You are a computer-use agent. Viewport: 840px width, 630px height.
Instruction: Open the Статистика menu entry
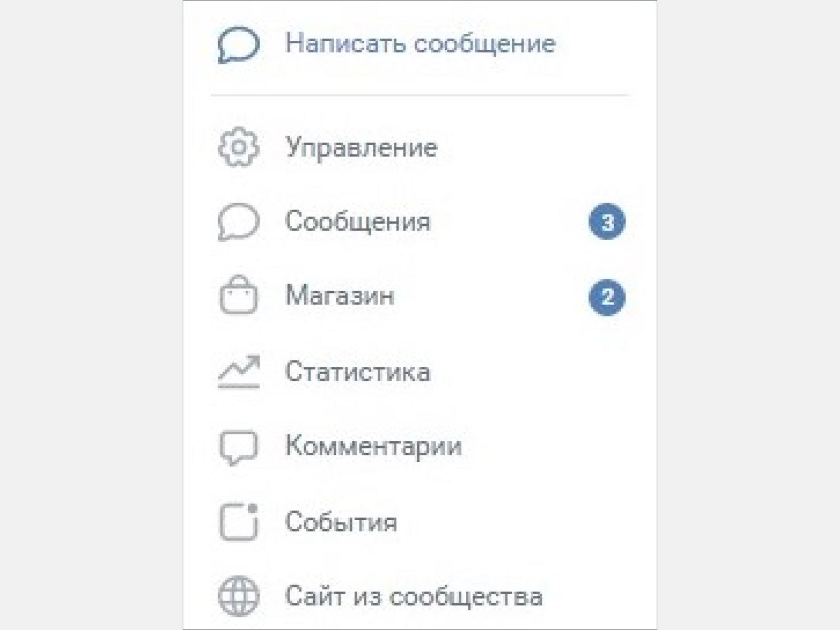tap(358, 372)
